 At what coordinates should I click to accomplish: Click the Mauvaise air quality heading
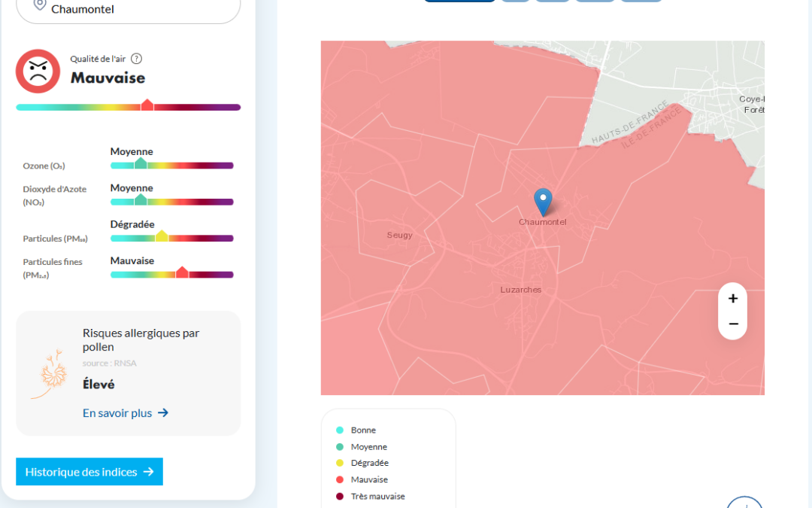108,78
